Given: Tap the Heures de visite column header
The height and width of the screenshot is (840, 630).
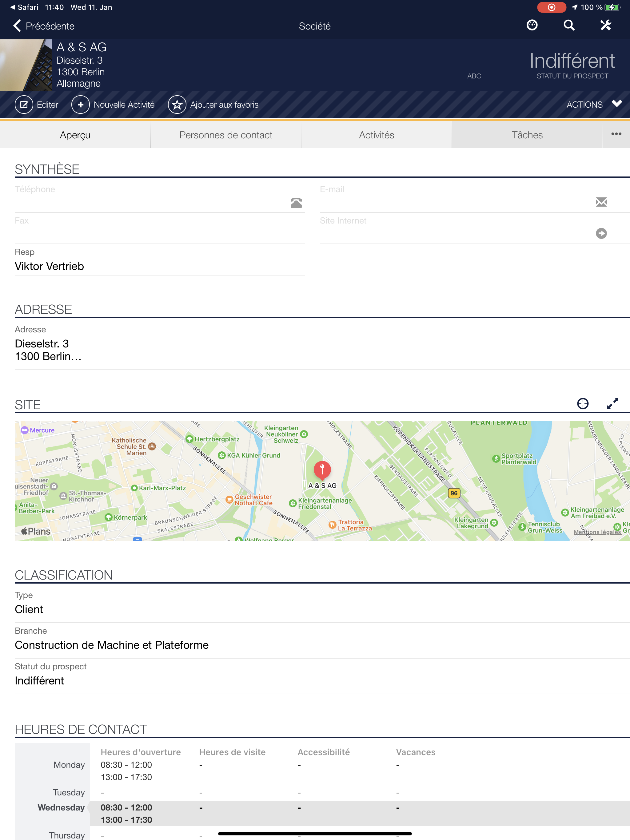Looking at the screenshot, I should [232, 752].
